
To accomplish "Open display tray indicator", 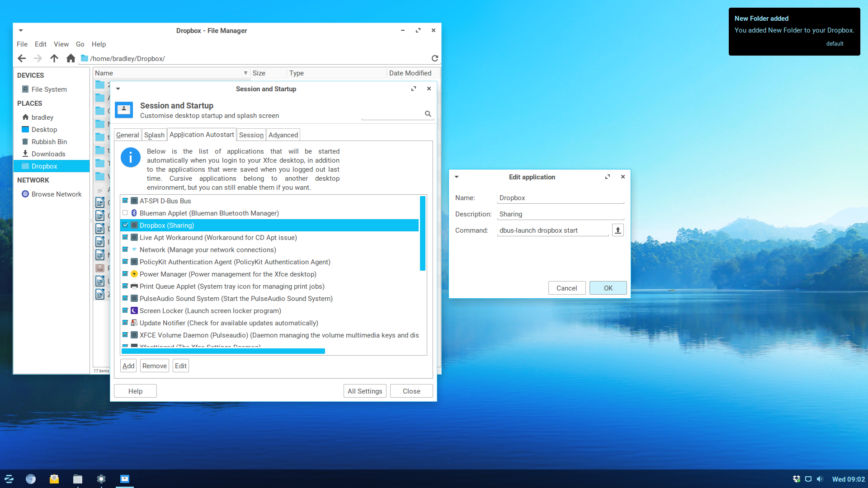I will [808, 479].
